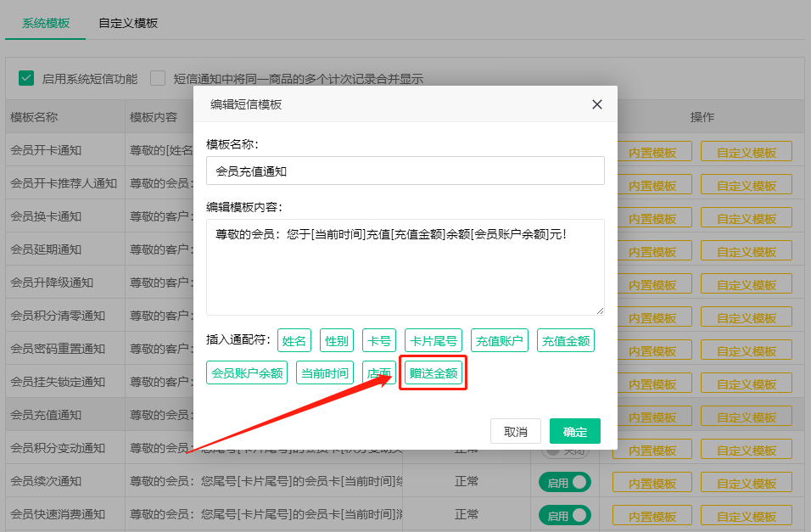Toggle the 启用系统短信功能 checkbox

coord(26,78)
